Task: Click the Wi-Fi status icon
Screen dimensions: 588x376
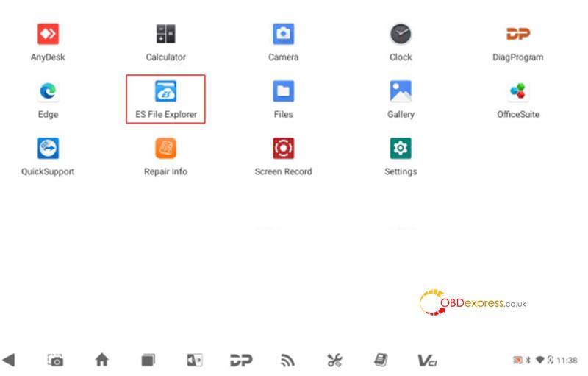Action: click(x=539, y=361)
